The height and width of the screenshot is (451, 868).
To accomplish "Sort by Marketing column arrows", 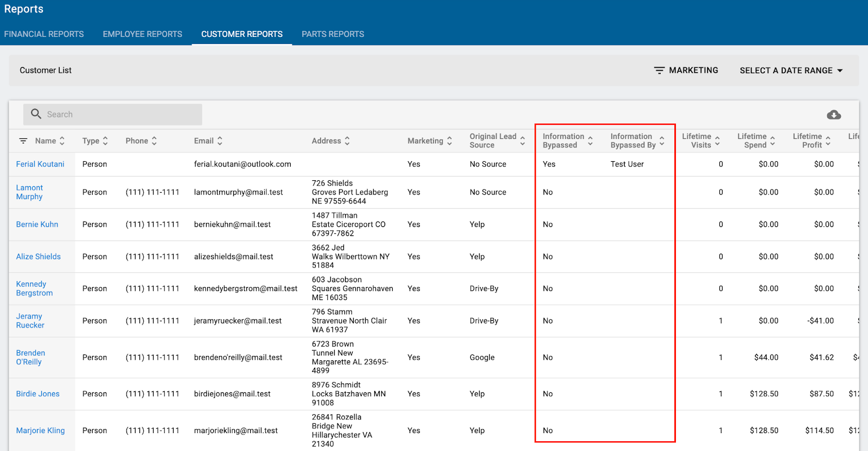I will (x=449, y=141).
